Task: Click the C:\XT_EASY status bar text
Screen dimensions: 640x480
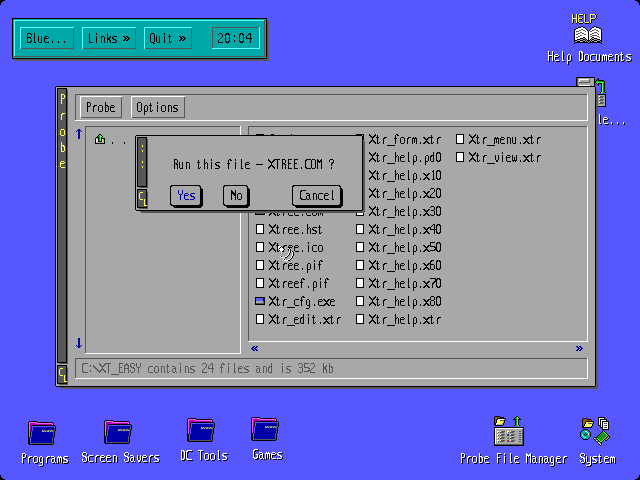Action: 207,369
